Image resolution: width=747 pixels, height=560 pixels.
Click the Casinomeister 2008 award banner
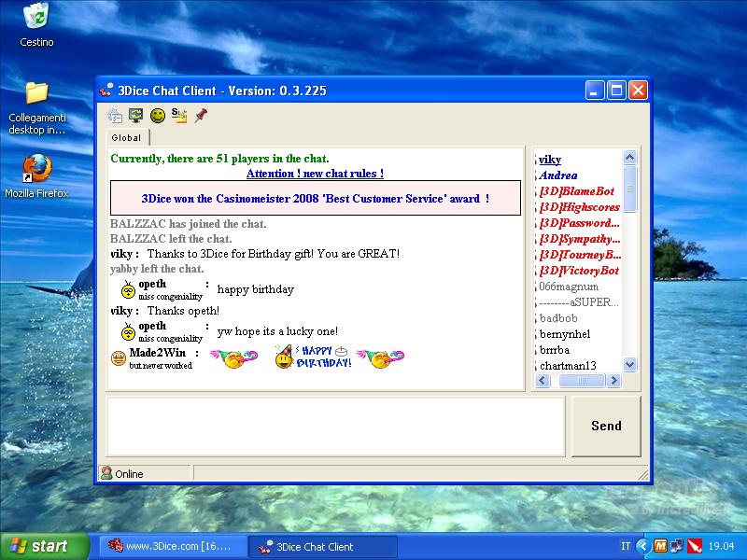tap(316, 198)
